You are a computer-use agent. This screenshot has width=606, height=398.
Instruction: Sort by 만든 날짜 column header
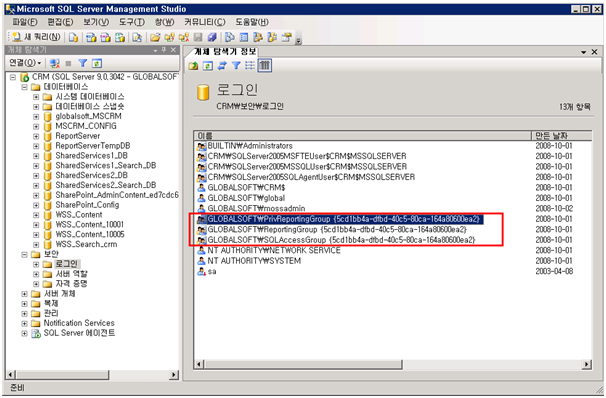coord(562,136)
